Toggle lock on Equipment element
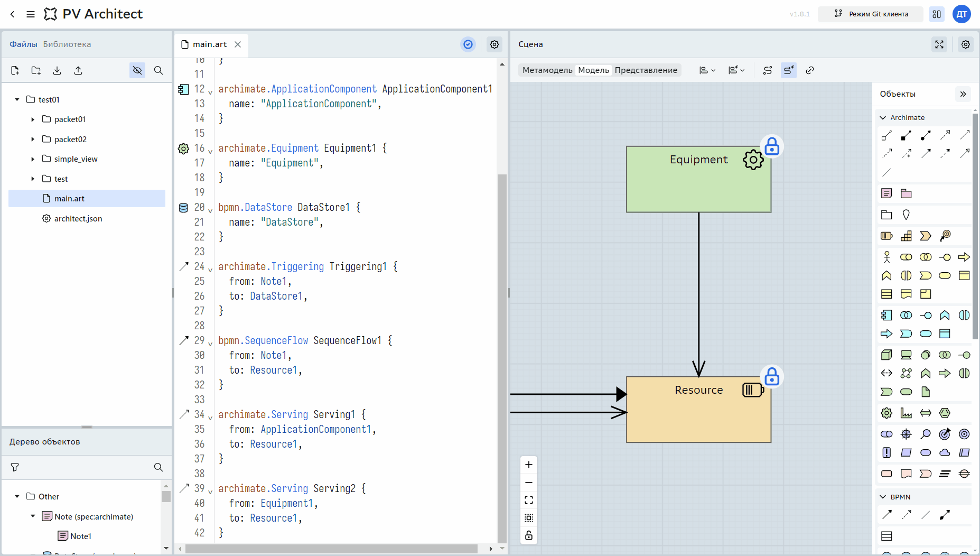The height and width of the screenshot is (556, 980). [x=772, y=146]
